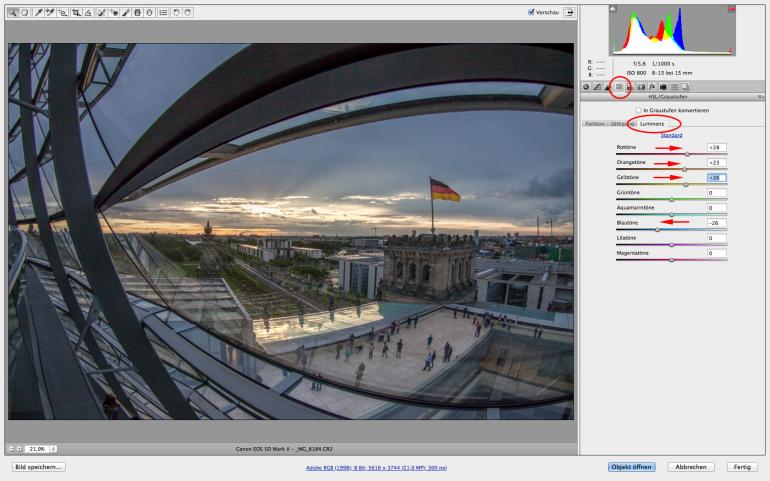770x481 pixels.
Task: Select the Crop tool
Action: [x=76, y=13]
